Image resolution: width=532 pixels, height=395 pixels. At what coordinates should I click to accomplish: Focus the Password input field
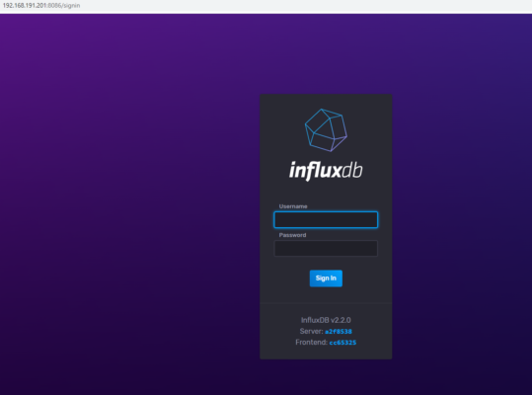pos(326,249)
